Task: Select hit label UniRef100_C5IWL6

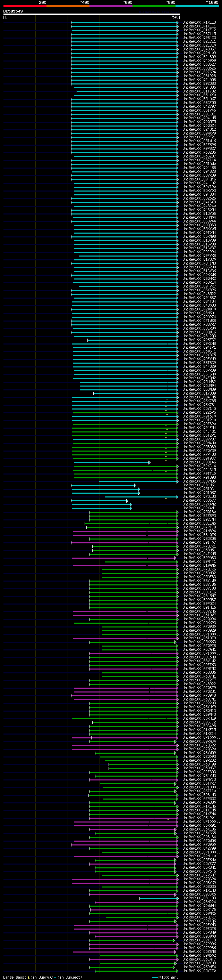Action: tap(199, 141)
